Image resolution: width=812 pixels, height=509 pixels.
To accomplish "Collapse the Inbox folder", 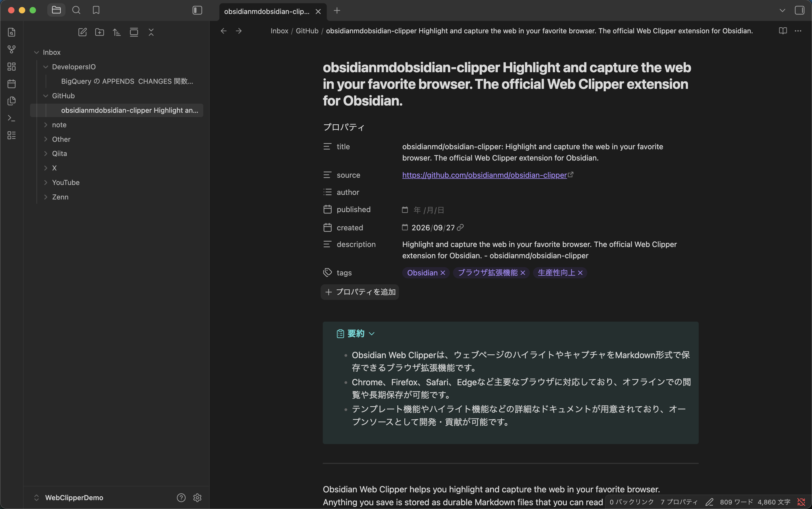I will (x=37, y=53).
